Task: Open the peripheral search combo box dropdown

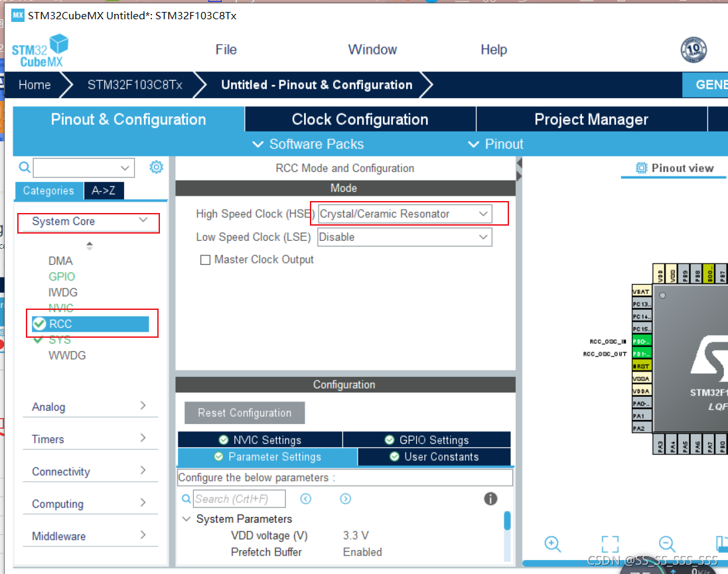Action: (x=125, y=168)
